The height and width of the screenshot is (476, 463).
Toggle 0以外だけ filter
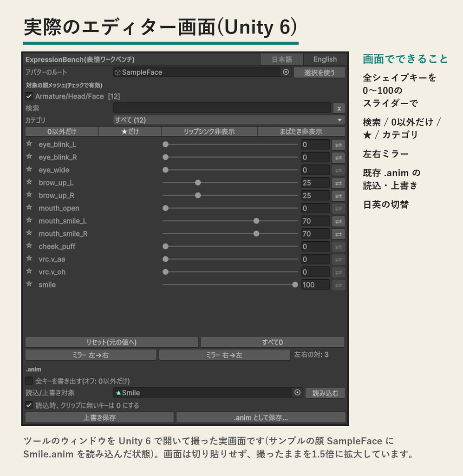tap(62, 132)
